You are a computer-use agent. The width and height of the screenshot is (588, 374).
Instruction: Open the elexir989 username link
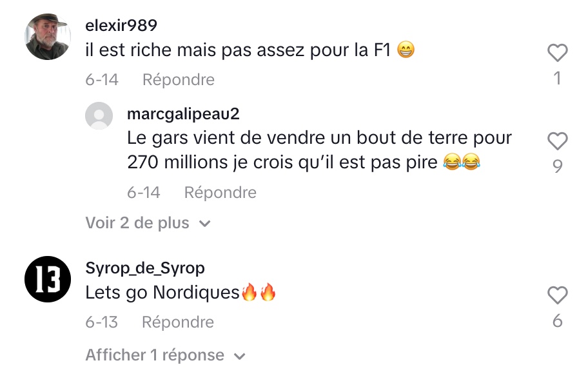point(121,26)
